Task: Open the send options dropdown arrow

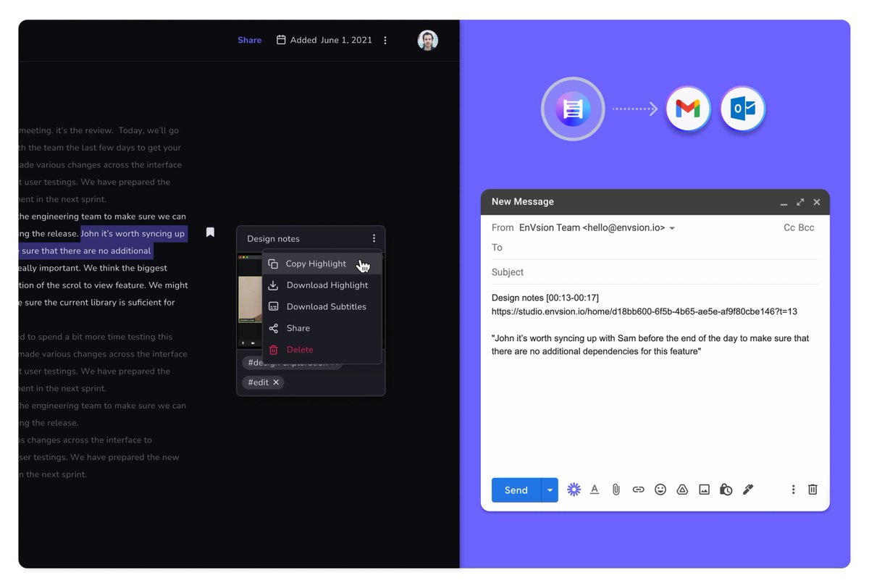Action: coord(550,490)
